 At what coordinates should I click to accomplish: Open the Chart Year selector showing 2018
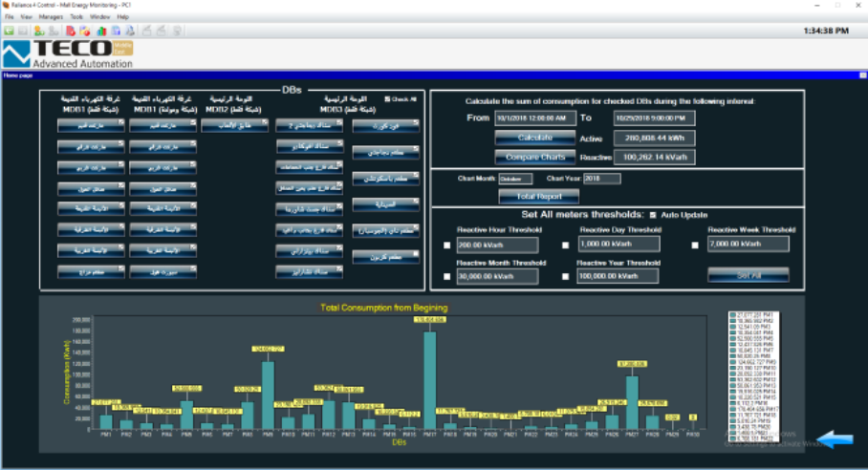601,179
